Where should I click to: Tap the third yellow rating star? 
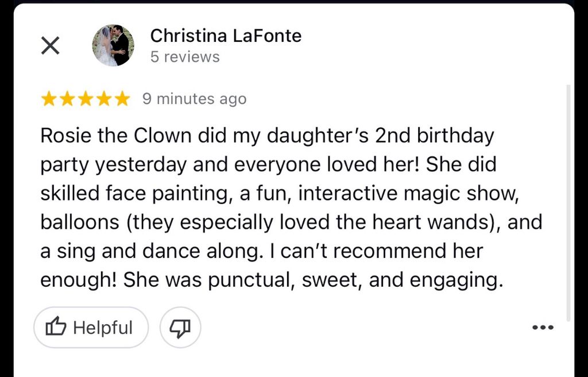[x=86, y=99]
